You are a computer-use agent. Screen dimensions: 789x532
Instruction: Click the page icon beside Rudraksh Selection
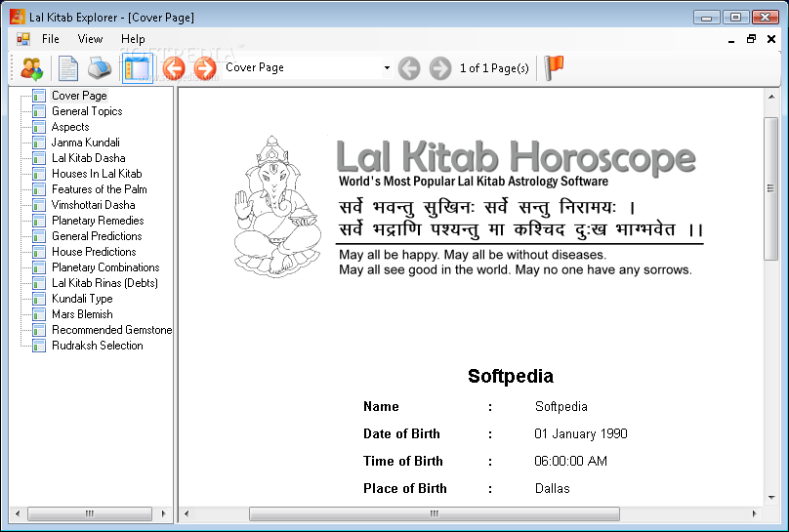(39, 346)
